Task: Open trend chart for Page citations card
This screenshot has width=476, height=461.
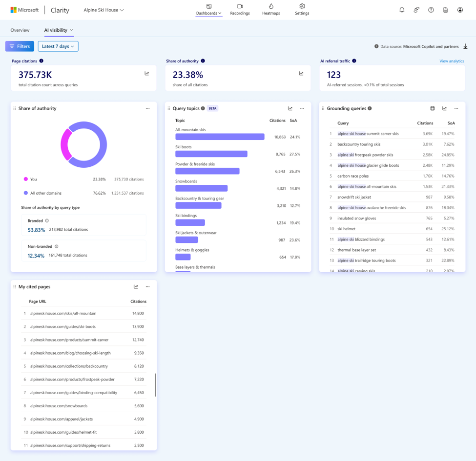Action: click(146, 73)
